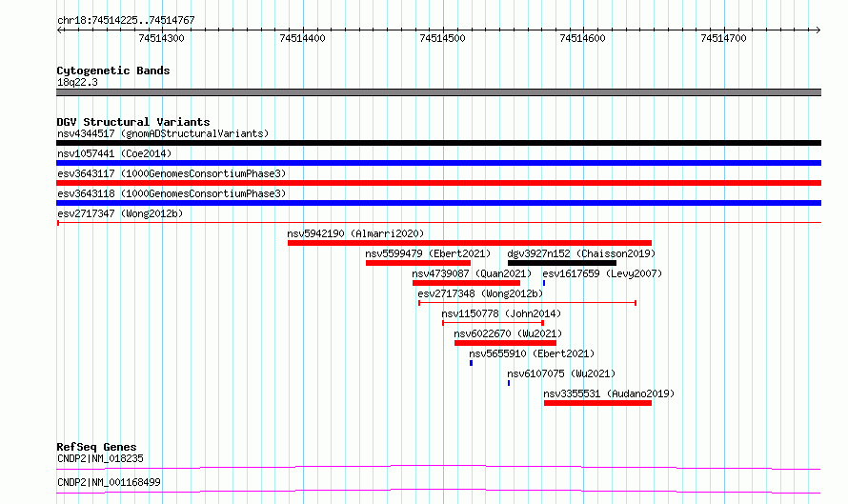Click the blue esv3643118 variant bar
This screenshot has width=848, height=504.
(438, 203)
